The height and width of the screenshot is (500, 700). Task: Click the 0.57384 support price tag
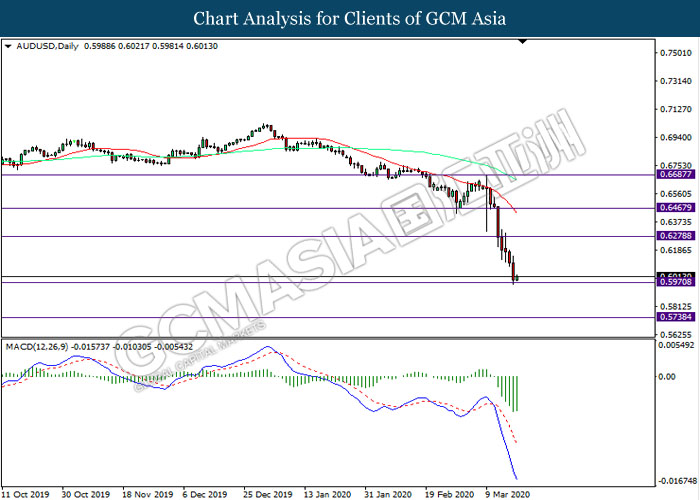pyautogui.click(x=672, y=317)
